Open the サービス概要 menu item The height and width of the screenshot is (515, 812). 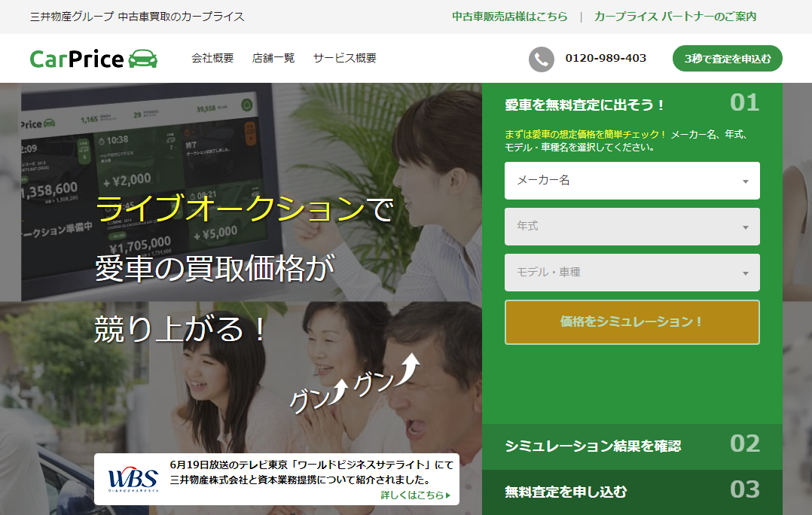coord(344,58)
